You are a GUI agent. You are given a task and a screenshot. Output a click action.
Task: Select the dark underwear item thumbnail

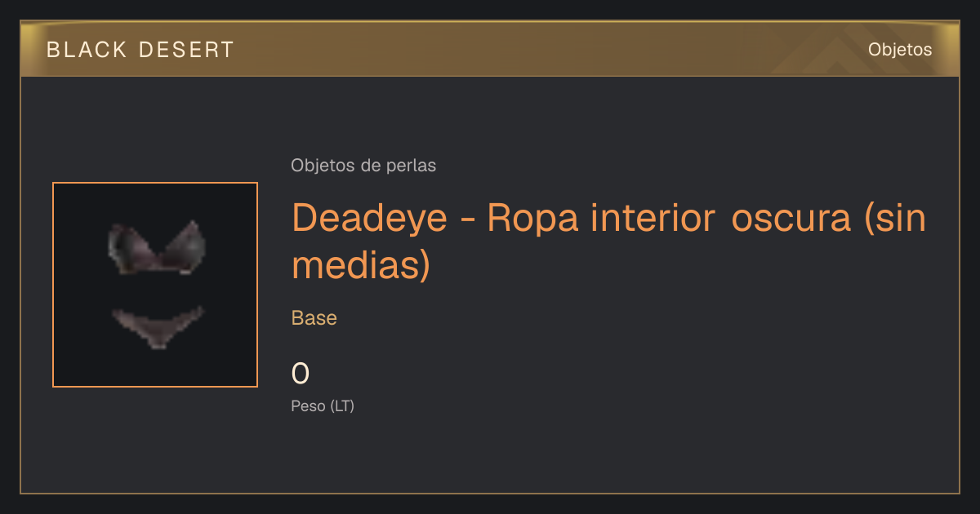(155, 285)
